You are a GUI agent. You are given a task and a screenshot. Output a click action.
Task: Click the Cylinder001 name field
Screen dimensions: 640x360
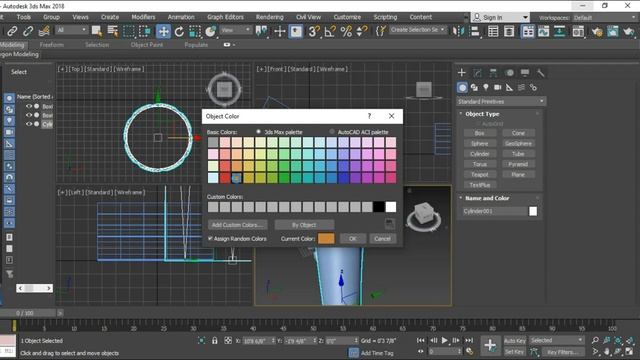(495, 211)
